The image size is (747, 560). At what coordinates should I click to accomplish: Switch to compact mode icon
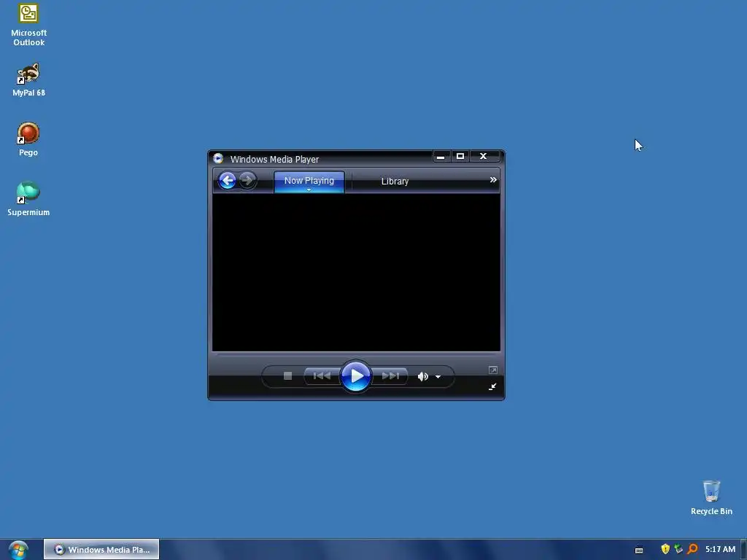492,386
